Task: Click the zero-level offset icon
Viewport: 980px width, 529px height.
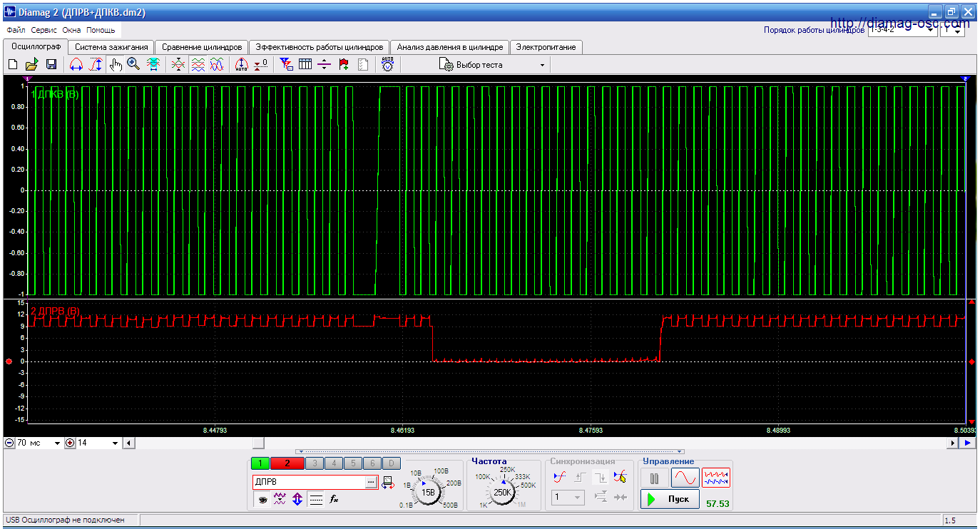Action: pos(261,65)
